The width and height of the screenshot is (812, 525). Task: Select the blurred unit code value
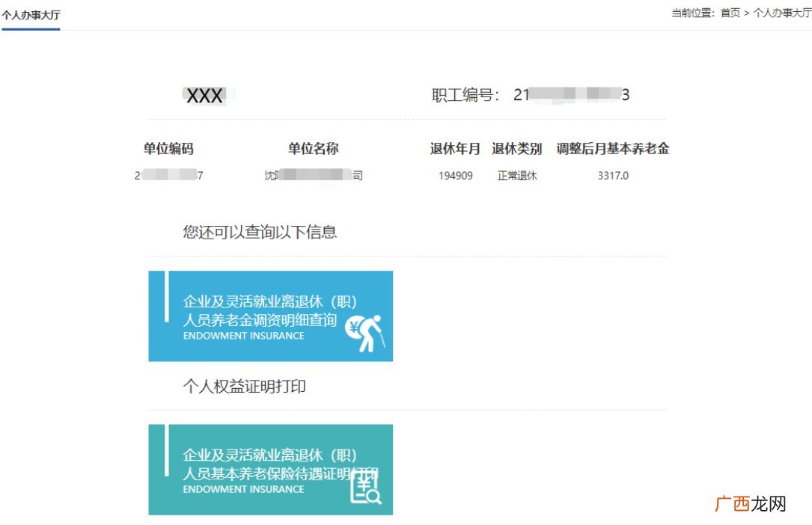coord(169,176)
